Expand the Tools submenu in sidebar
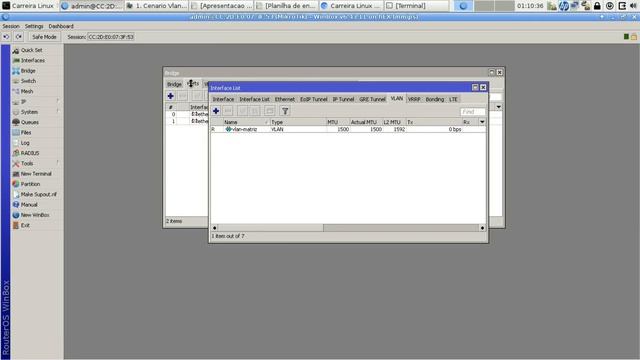 point(27,163)
